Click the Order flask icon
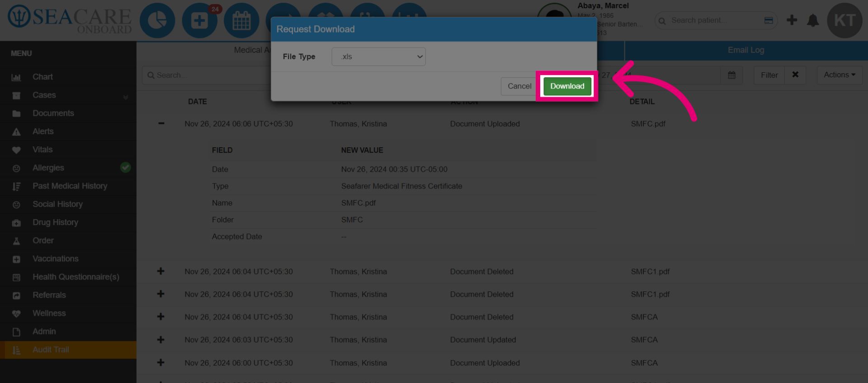868x383 pixels. coord(16,241)
